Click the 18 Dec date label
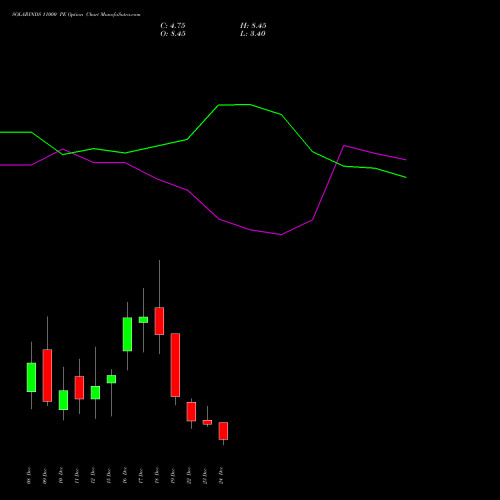Viewport: 500px width, 500px height. point(157,476)
